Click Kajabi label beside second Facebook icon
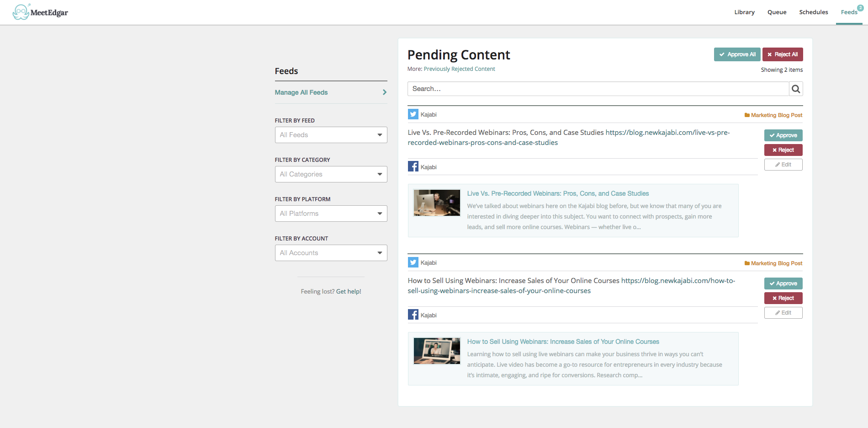 [429, 315]
